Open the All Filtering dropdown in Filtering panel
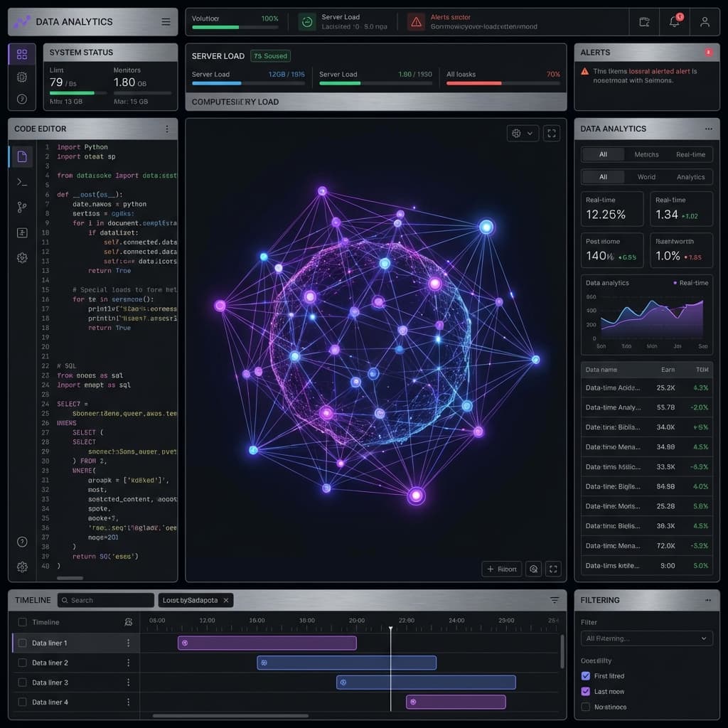This screenshot has width=728, height=728. pos(646,638)
